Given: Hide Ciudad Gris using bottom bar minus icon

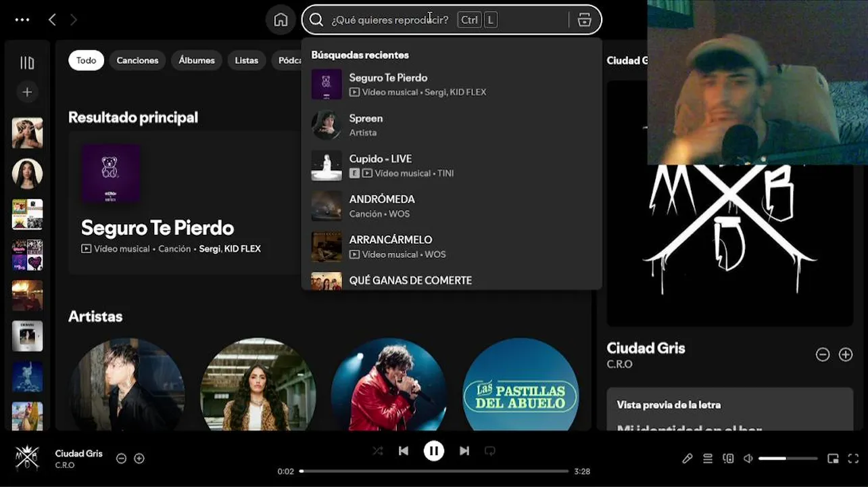Looking at the screenshot, I should coord(121,458).
